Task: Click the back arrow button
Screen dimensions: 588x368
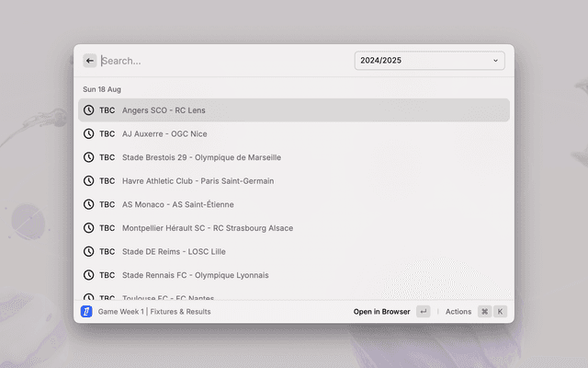Action: point(90,61)
